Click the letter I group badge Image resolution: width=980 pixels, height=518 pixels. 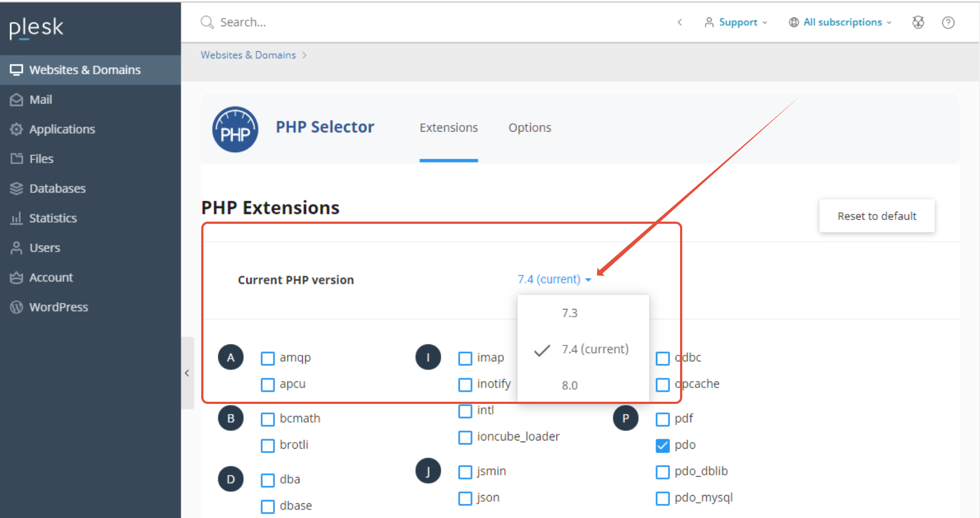(428, 358)
